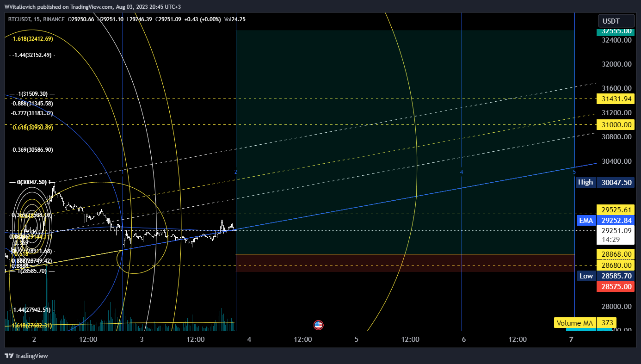Screen dimensions: 641x364
Task: Click the 12:00 label between dates 4 and 5
Action: [x=302, y=339]
